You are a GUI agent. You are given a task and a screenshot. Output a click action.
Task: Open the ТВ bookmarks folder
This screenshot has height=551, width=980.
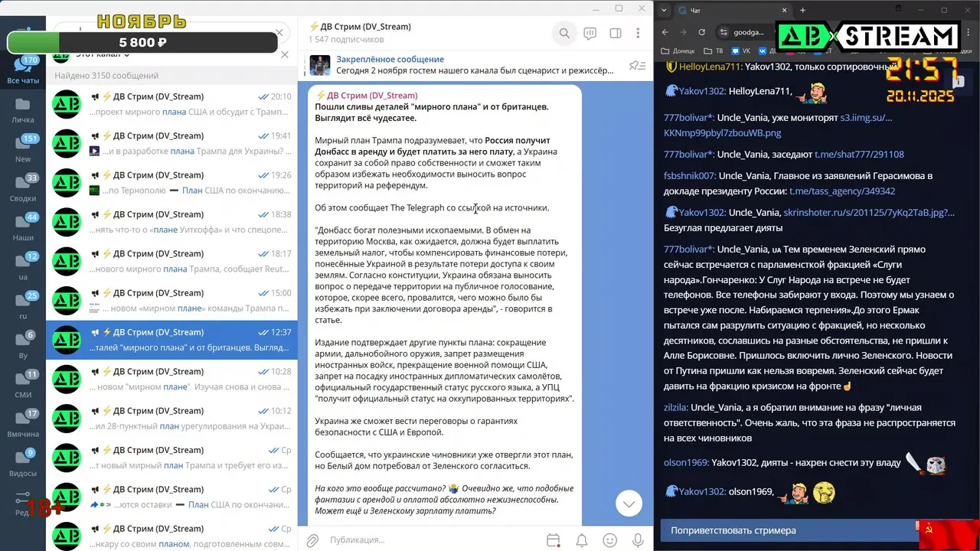pyautogui.click(x=714, y=51)
